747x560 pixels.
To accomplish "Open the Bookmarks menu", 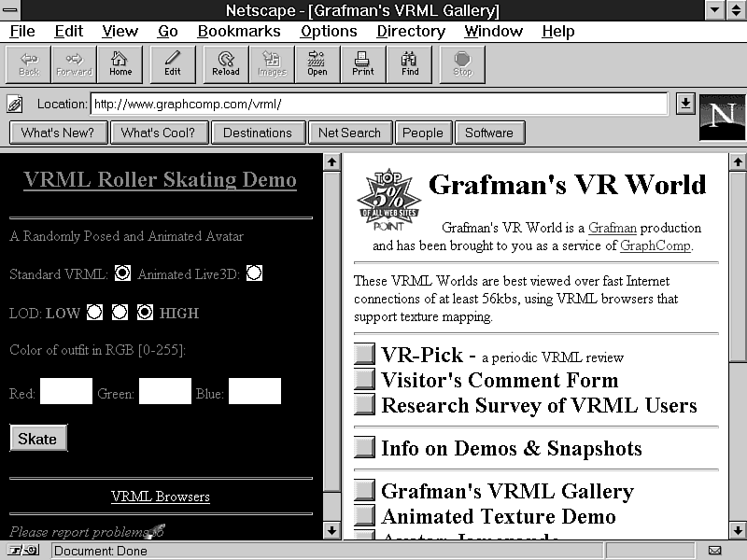I will pyautogui.click(x=239, y=32).
